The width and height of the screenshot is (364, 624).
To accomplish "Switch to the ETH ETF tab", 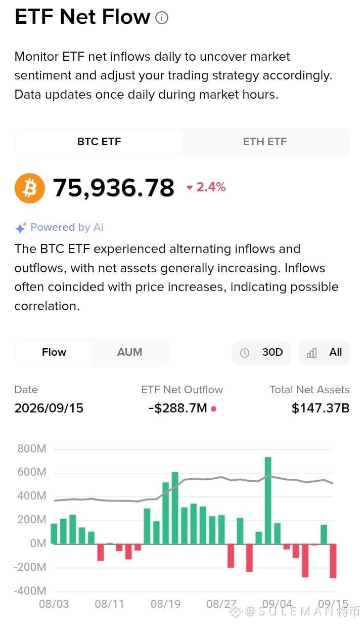I will point(265,142).
